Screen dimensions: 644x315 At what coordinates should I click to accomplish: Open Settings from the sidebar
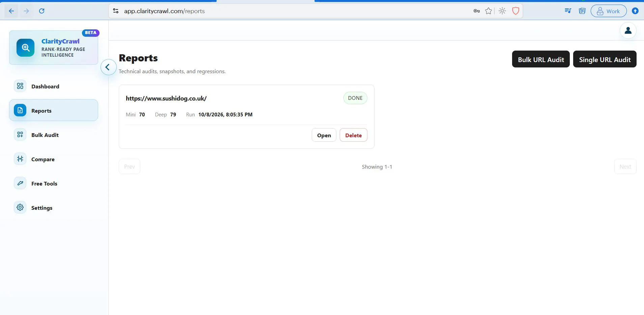54,208
